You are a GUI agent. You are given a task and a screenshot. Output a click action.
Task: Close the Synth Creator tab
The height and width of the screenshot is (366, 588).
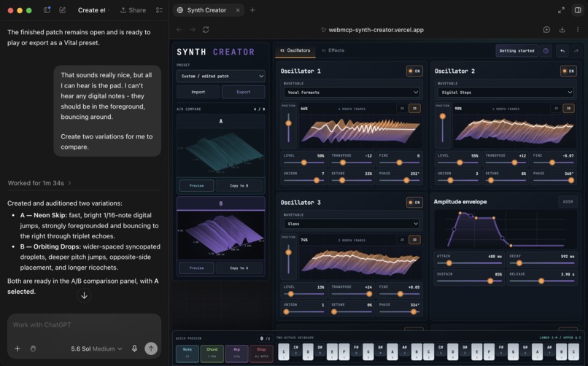[x=238, y=10]
